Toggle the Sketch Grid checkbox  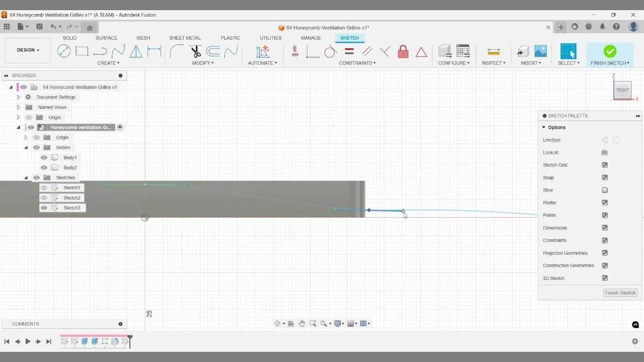tap(605, 165)
